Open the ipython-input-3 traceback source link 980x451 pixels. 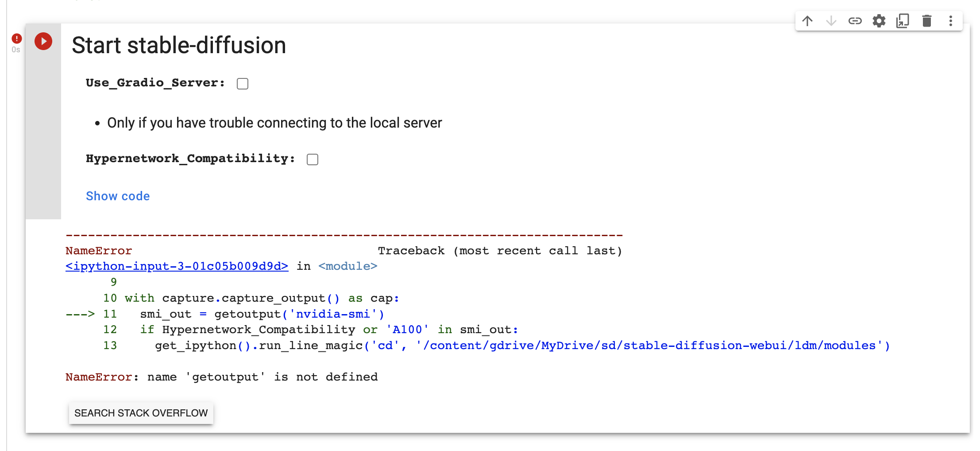[176, 266]
